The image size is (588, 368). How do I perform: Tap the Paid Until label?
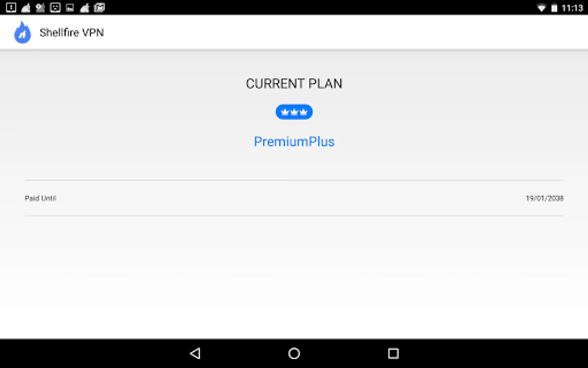click(x=40, y=198)
